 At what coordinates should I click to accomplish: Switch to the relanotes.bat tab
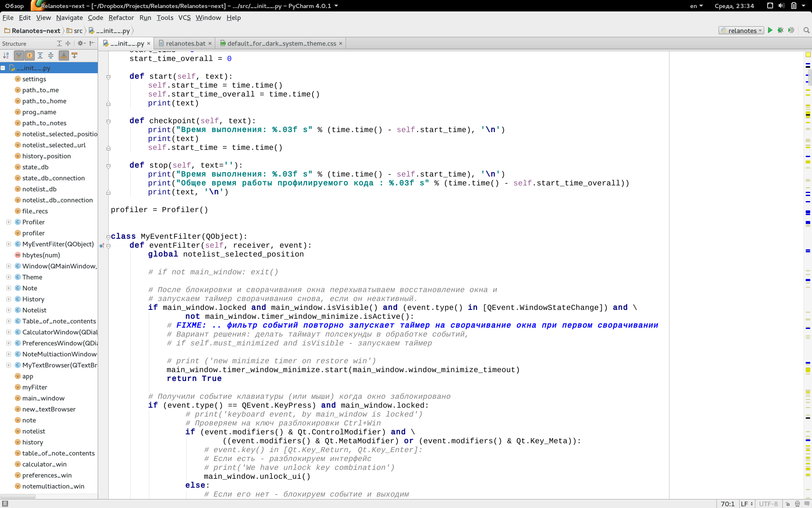[185, 44]
